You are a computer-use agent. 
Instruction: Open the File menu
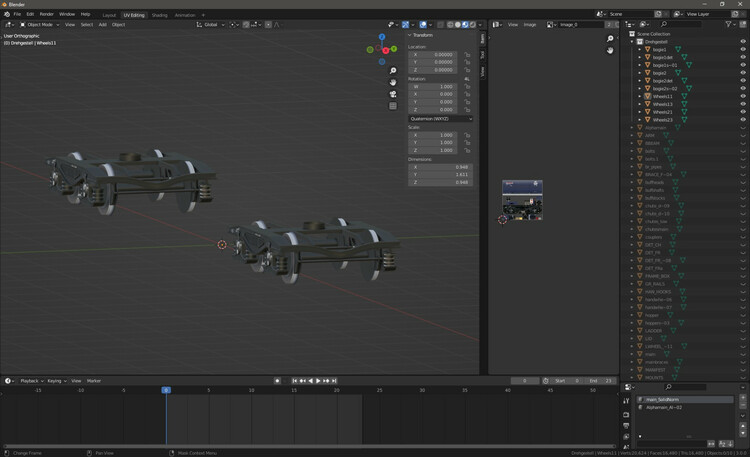tap(17, 14)
